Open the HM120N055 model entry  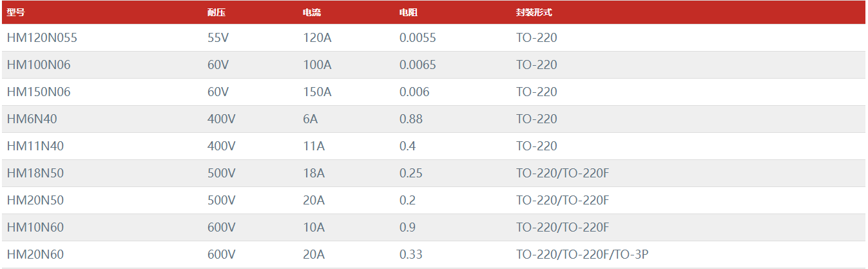click(x=42, y=38)
